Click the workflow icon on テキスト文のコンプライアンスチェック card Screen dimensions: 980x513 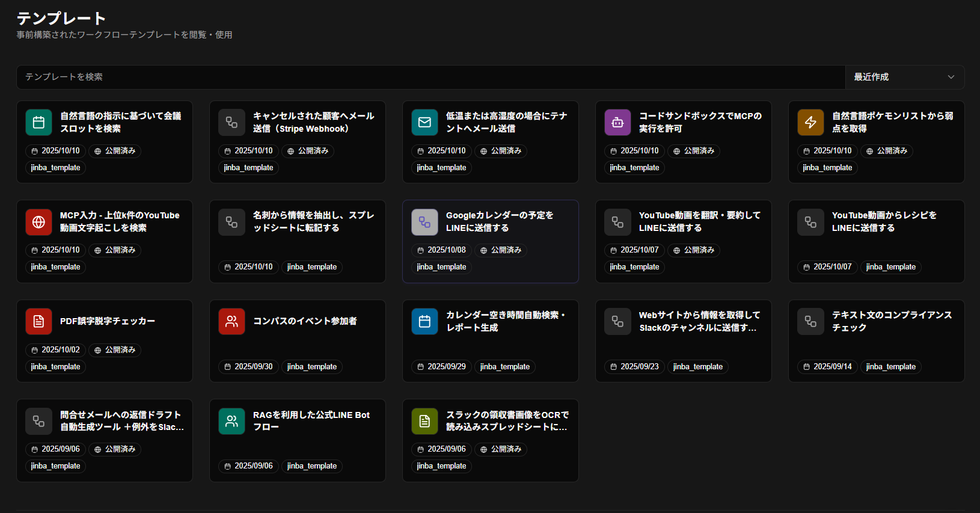point(810,321)
